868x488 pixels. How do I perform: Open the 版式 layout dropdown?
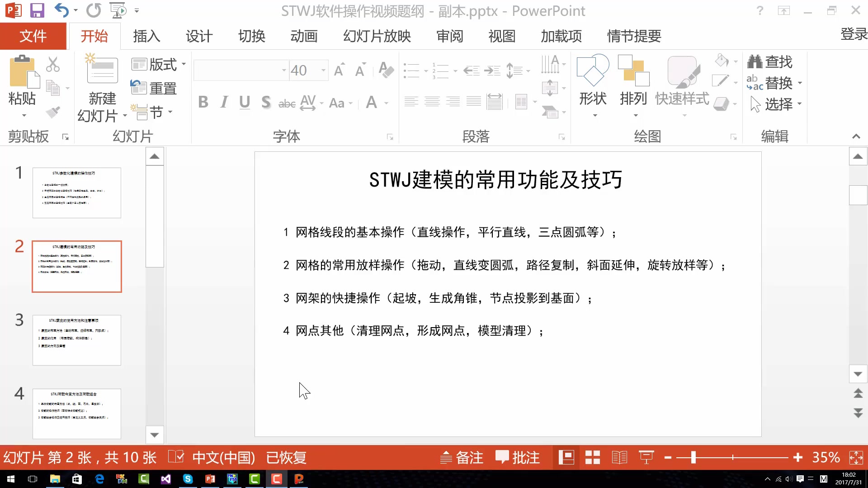pyautogui.click(x=159, y=64)
